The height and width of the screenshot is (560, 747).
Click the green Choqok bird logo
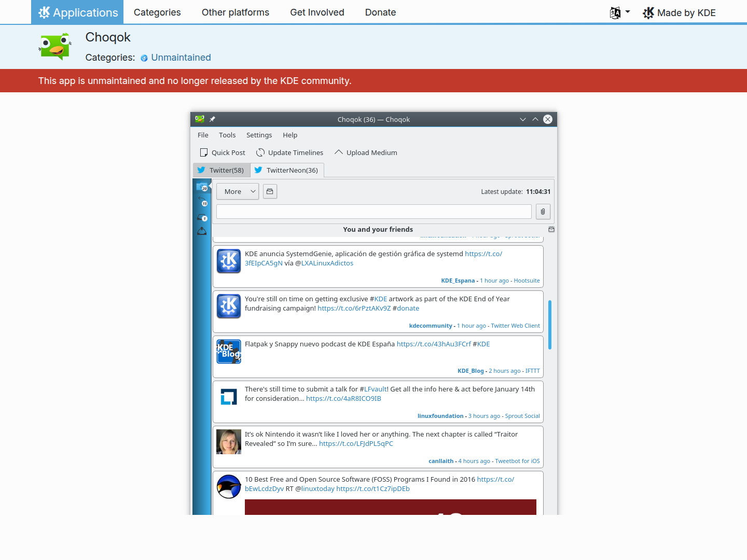coord(55,46)
